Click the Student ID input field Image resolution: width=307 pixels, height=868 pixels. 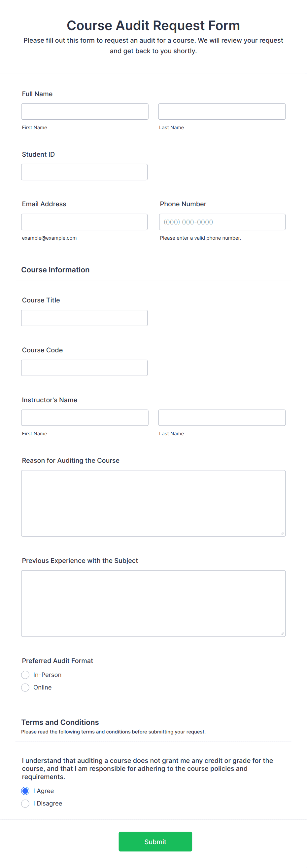[84, 172]
